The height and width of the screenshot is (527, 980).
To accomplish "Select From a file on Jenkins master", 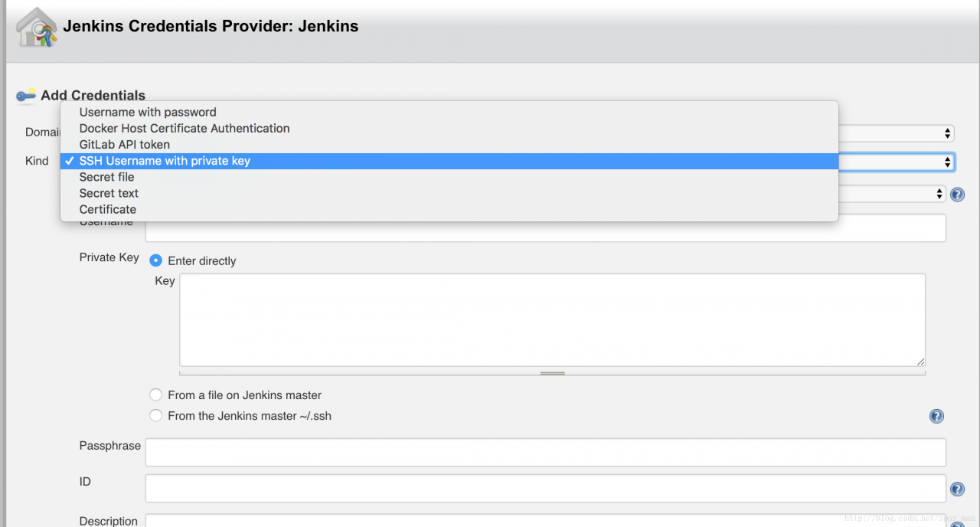I will [x=156, y=394].
